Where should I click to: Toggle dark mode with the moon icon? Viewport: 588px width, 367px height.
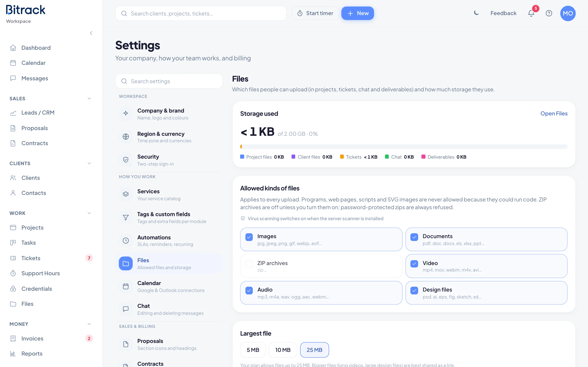click(476, 13)
